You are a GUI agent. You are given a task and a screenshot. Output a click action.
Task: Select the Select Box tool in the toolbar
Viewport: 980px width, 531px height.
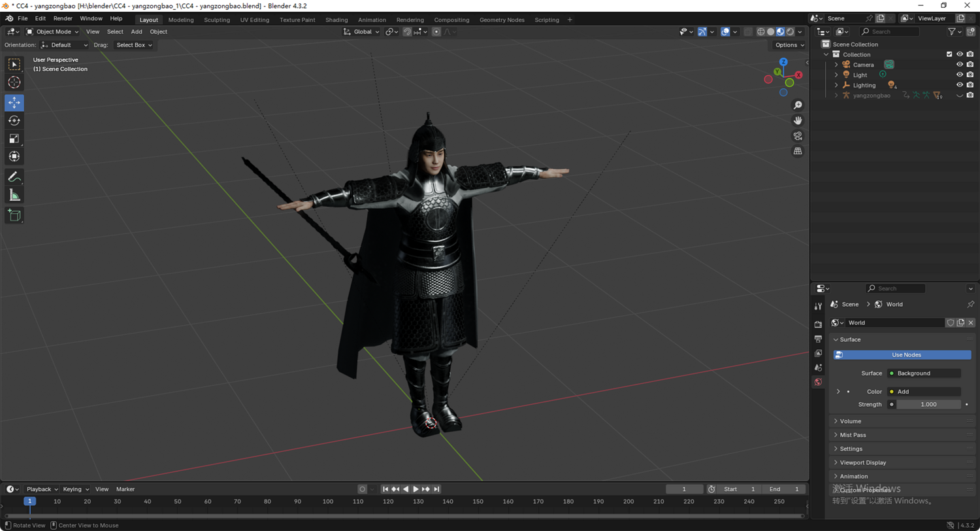point(14,64)
